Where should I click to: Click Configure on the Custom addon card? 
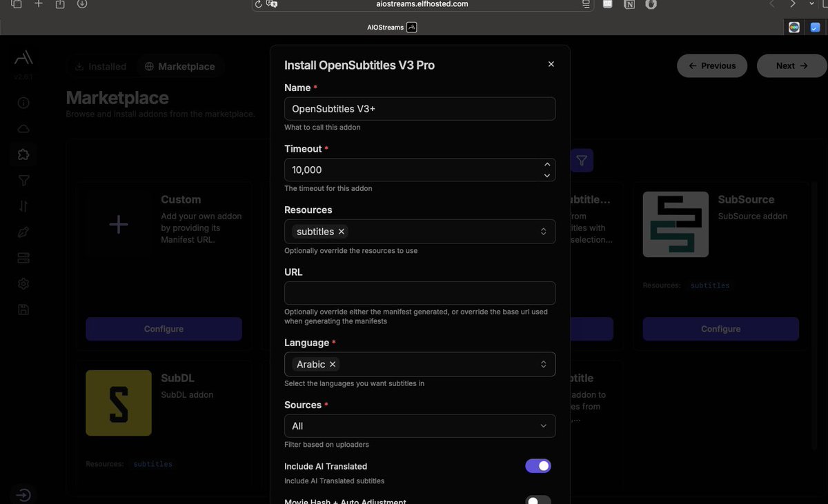tap(164, 329)
